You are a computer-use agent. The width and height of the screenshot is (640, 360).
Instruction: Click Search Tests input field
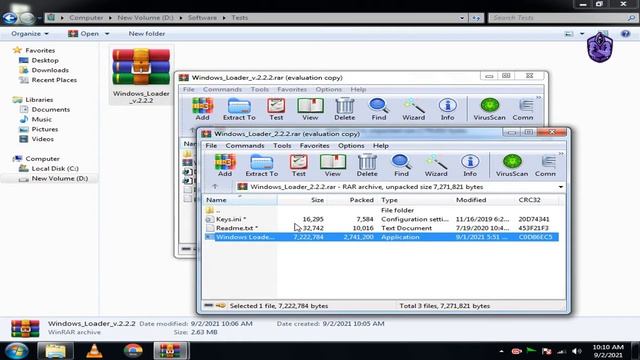562,18
